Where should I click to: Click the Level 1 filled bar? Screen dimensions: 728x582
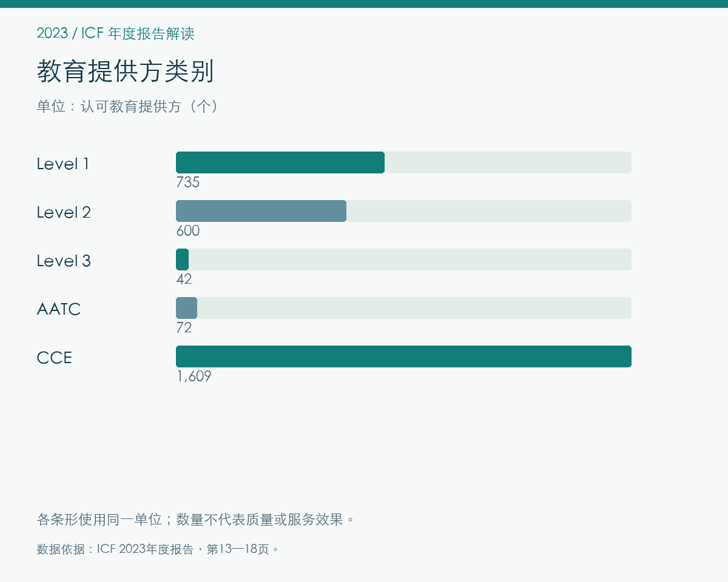(x=280, y=162)
